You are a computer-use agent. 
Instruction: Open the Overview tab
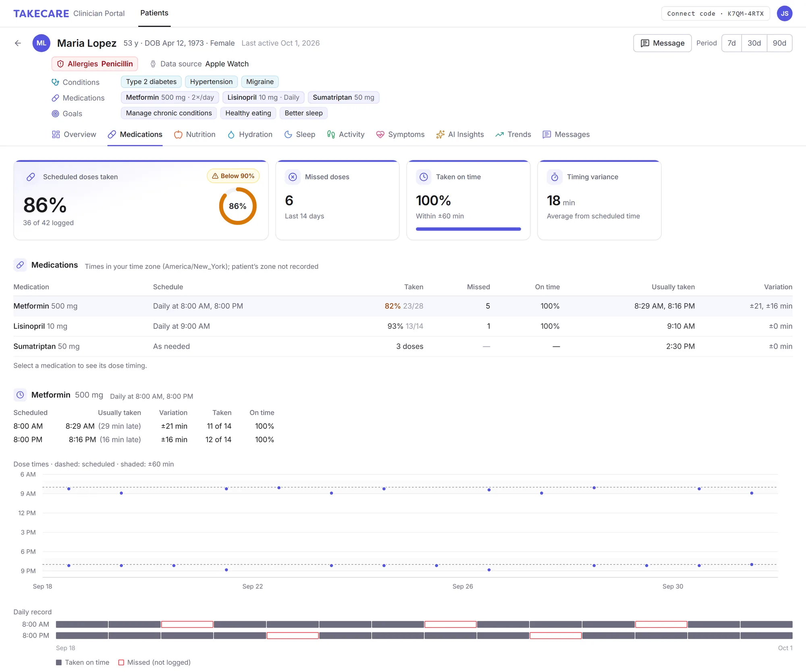pos(74,134)
